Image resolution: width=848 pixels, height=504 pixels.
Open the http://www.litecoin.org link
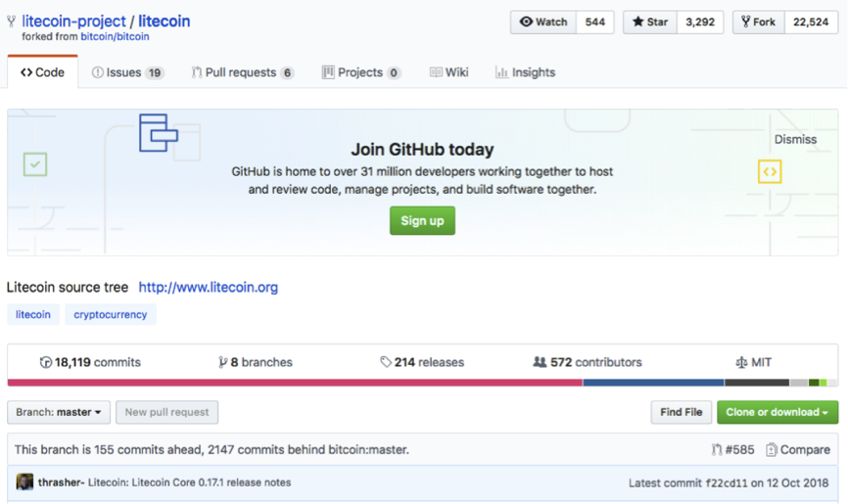209,287
